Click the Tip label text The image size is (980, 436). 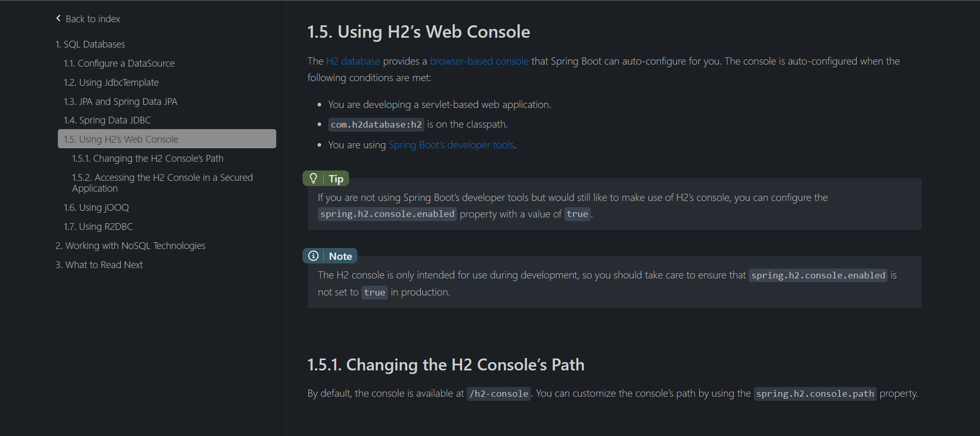tap(336, 179)
